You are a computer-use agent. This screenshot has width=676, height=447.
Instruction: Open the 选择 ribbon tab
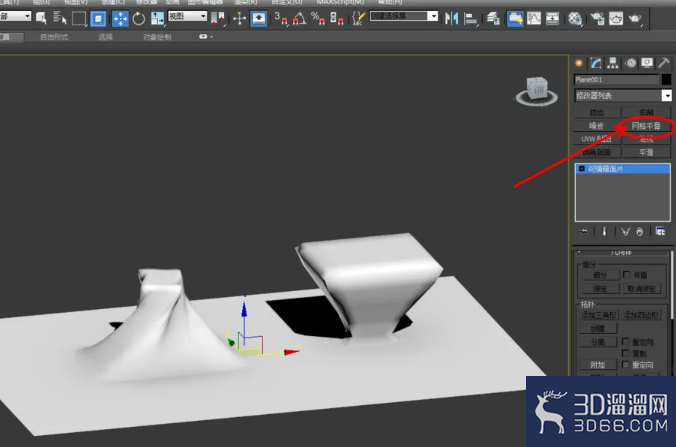click(x=105, y=37)
